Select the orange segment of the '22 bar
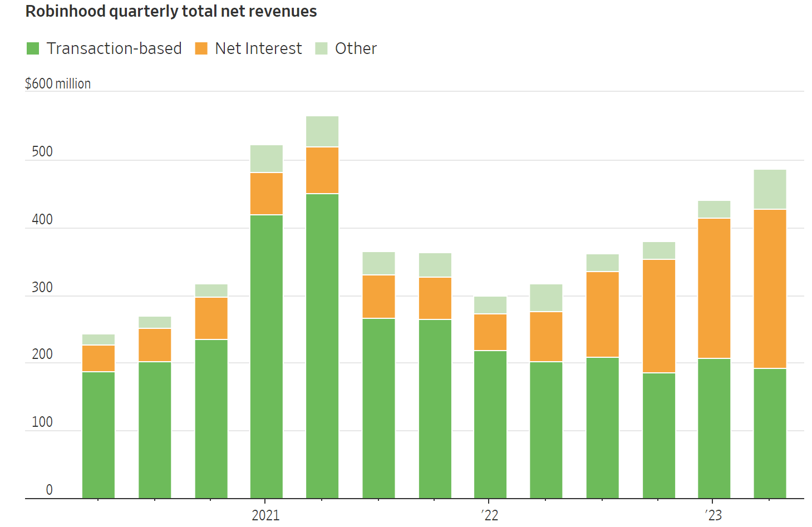The image size is (812, 527). coord(490,332)
